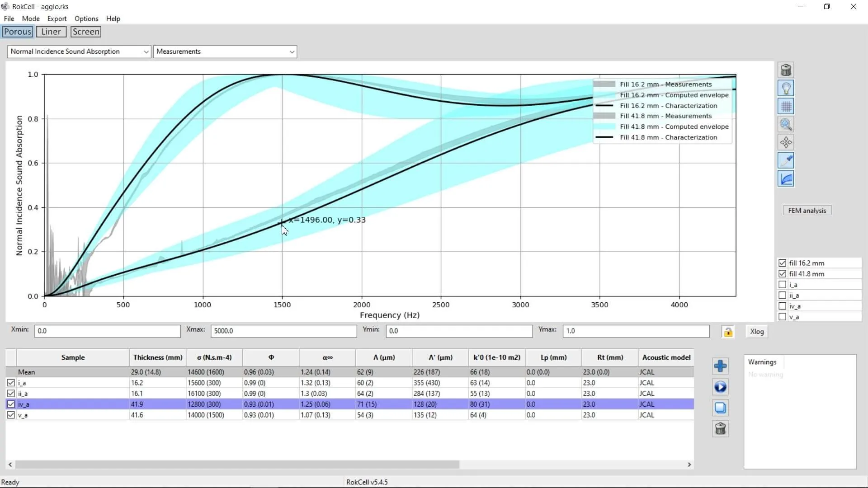Screen dimensions: 868x488
Task: Click the blue plus add sample icon
Action: point(720,366)
